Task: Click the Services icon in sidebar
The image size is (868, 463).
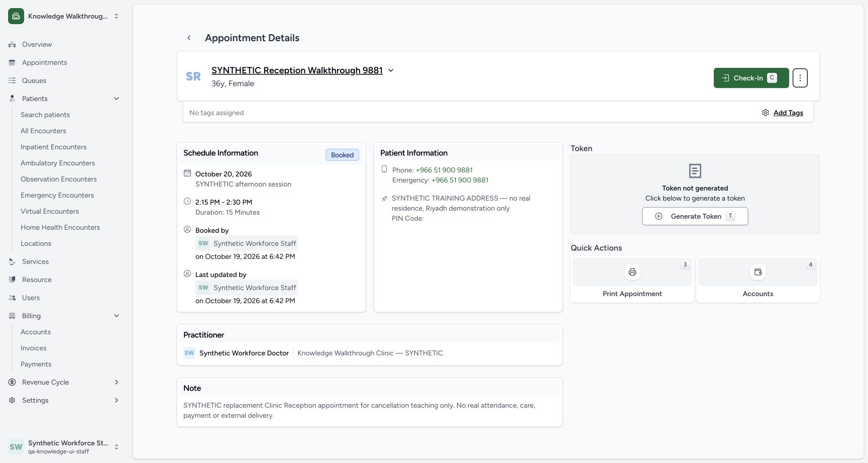Action: [x=12, y=261]
